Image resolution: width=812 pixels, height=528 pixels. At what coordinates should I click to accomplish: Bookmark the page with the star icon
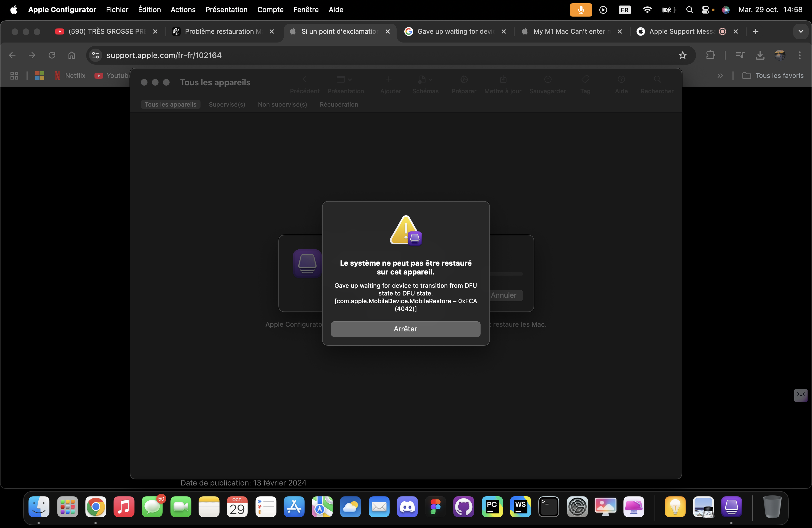pyautogui.click(x=682, y=55)
